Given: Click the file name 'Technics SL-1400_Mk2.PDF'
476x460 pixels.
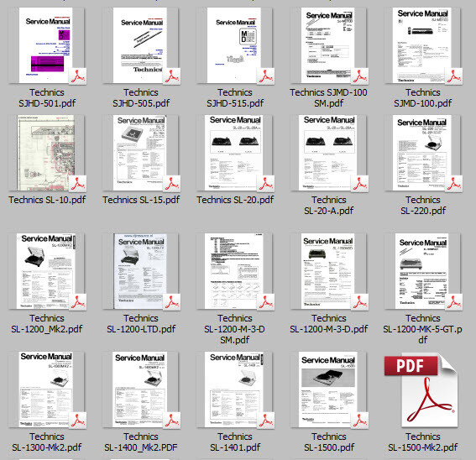Looking at the screenshot, I should point(141,442).
